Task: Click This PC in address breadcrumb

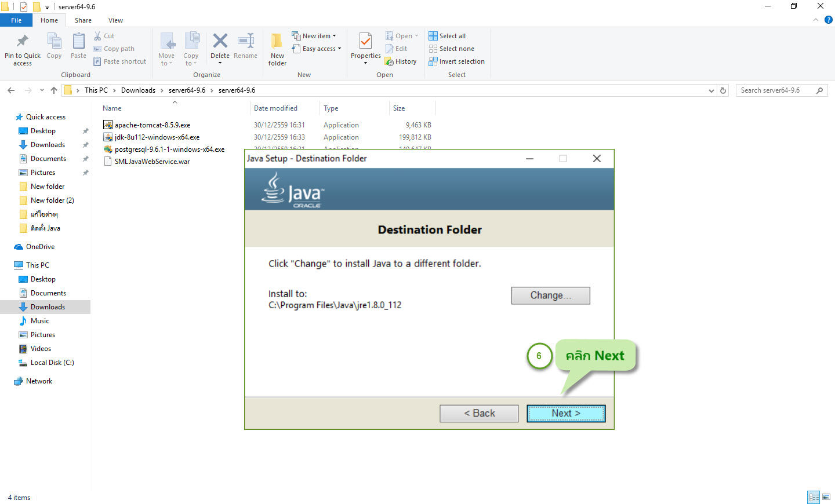Action: 96,90
